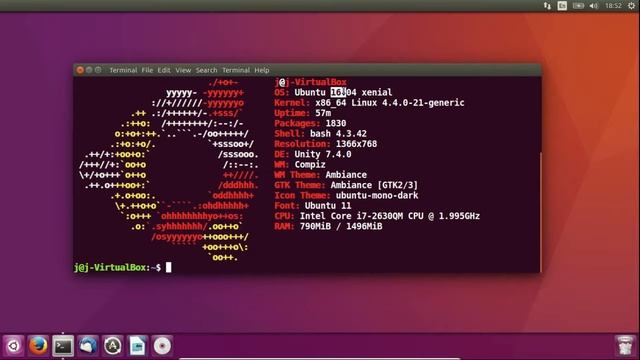Maximize the terminal window

(98, 70)
